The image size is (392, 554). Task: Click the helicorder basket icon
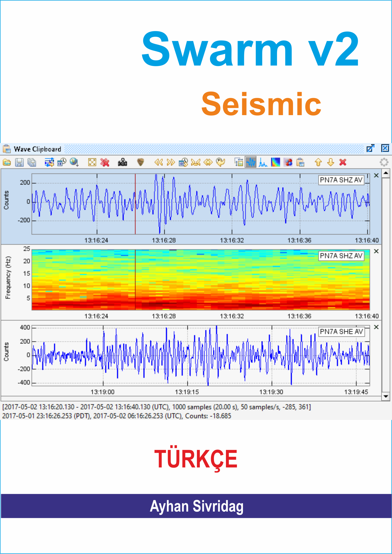click(x=140, y=162)
